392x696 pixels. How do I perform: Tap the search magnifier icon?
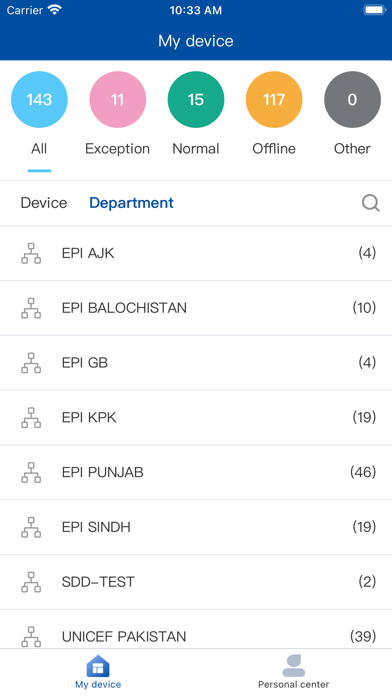(x=370, y=203)
